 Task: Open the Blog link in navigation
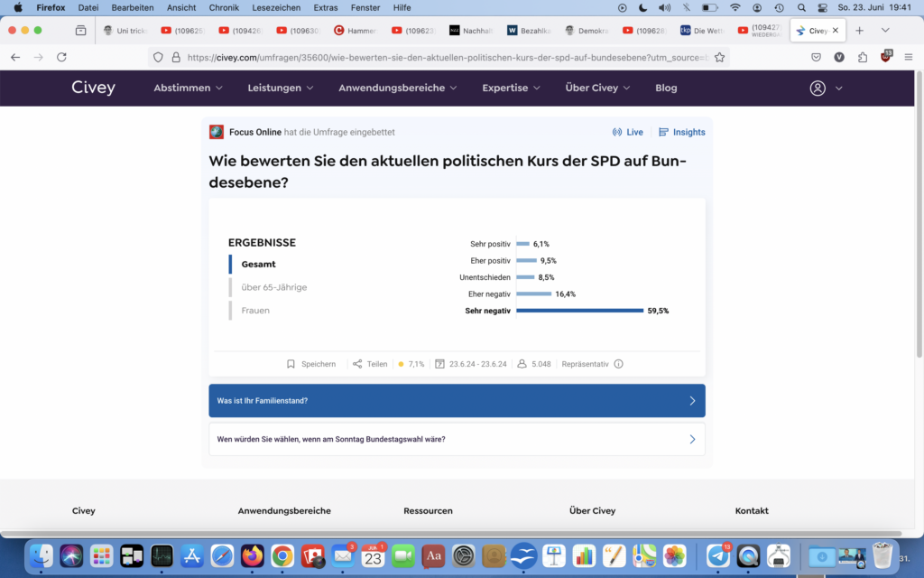666,89
